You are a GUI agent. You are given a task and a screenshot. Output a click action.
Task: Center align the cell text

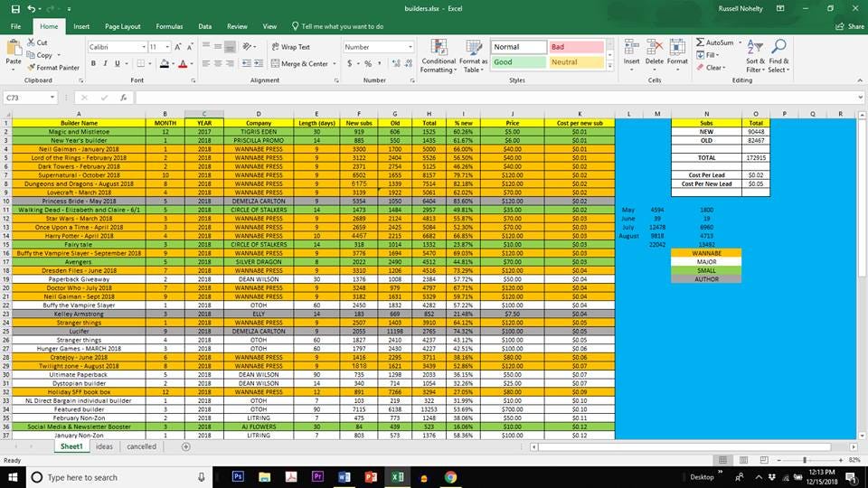pyautogui.click(x=218, y=64)
